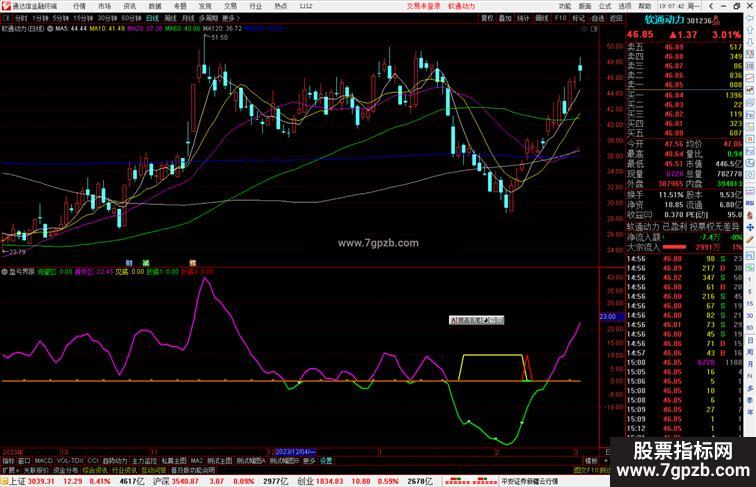Click panel layout icon left of 分时
Viewport: 756px width, 487px height.
click(x=6, y=18)
